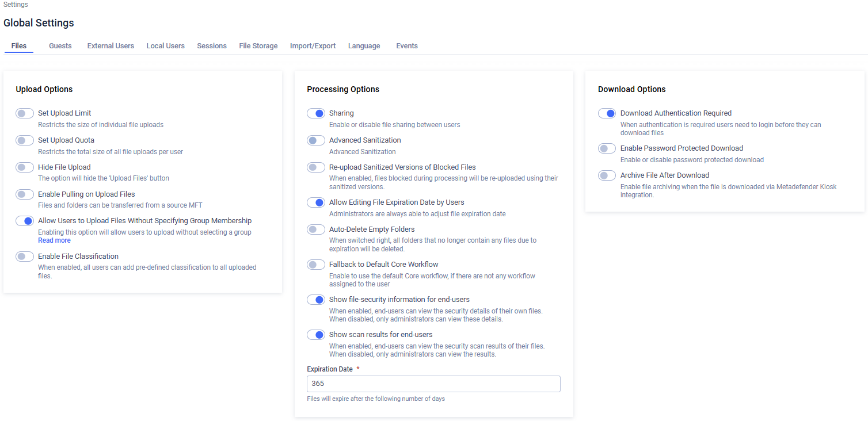Disable the Sharing toggle
This screenshot has width=868, height=421.
316,113
